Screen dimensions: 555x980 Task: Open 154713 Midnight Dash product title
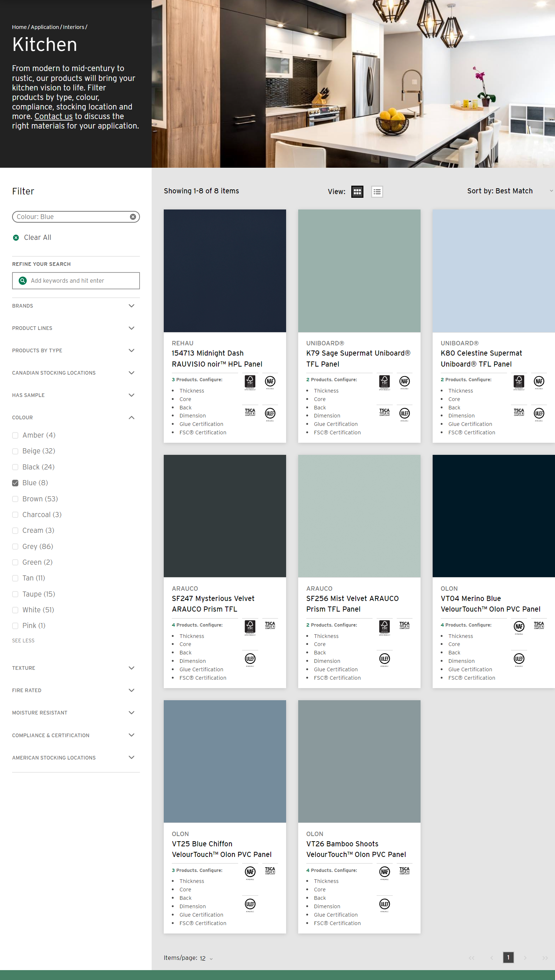coord(217,359)
